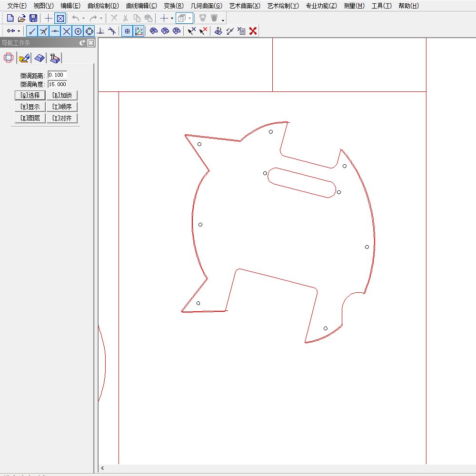Select the 2D drawing navigation tab
The height and width of the screenshot is (476, 476).
9,58
